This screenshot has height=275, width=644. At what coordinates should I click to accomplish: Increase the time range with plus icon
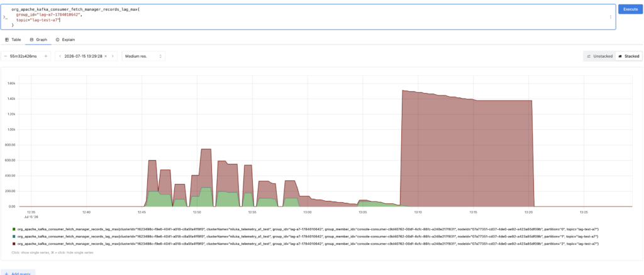click(45, 56)
